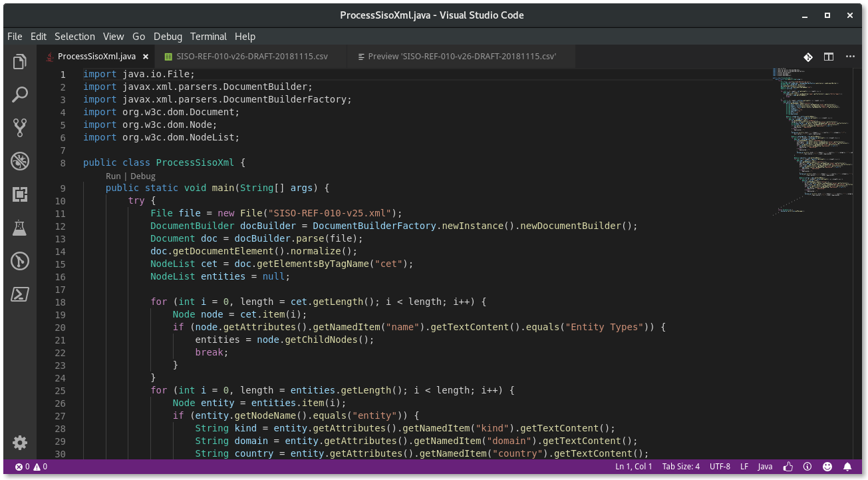Open the Explorer view in activity bar

coord(20,62)
